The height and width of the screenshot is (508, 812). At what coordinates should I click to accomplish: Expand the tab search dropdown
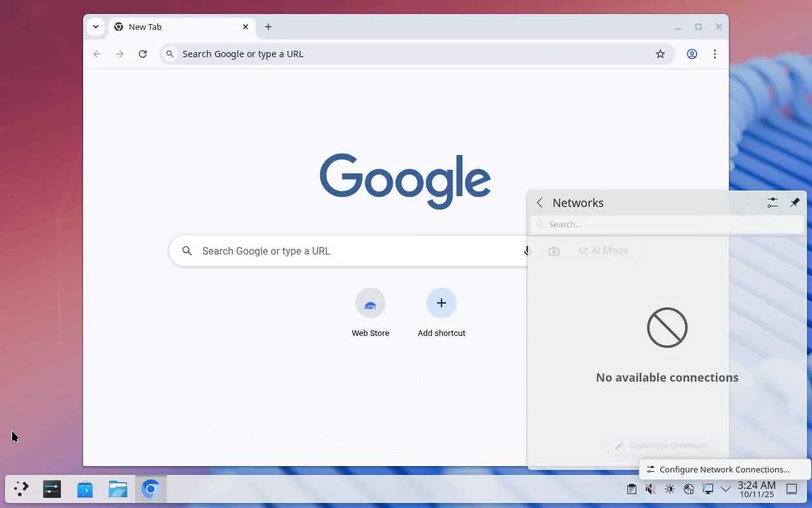point(96,27)
